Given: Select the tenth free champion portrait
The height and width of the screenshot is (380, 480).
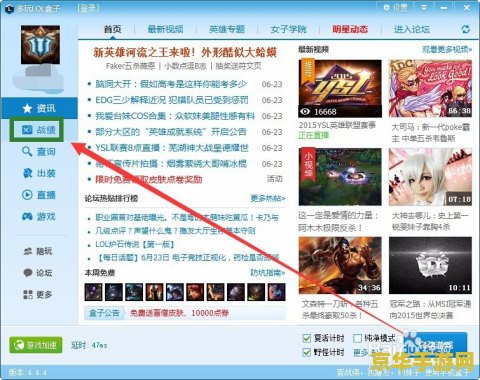Looking at the screenshot, I should [x=276, y=292].
